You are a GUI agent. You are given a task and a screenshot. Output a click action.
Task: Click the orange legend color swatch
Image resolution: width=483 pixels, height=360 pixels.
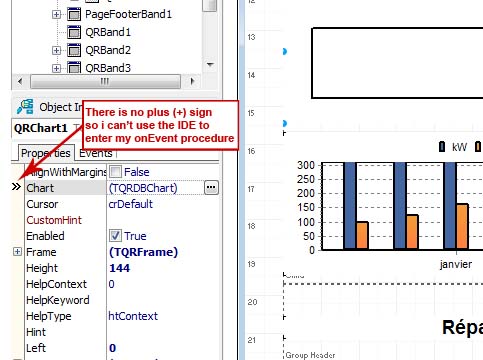[x=478, y=147]
